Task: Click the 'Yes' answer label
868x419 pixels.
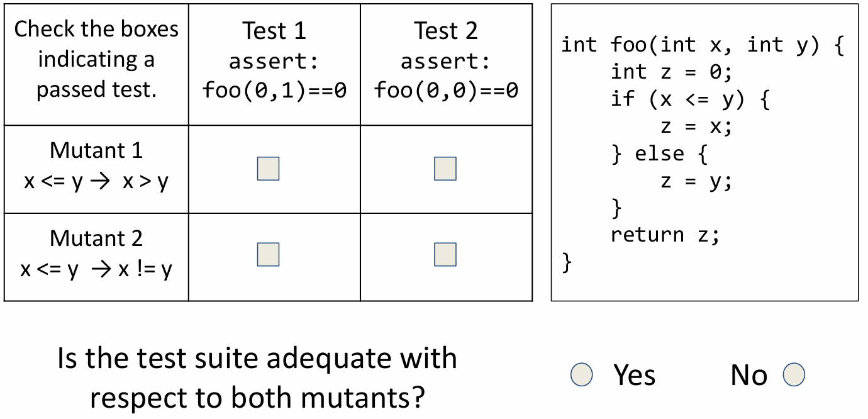Action: [x=634, y=376]
